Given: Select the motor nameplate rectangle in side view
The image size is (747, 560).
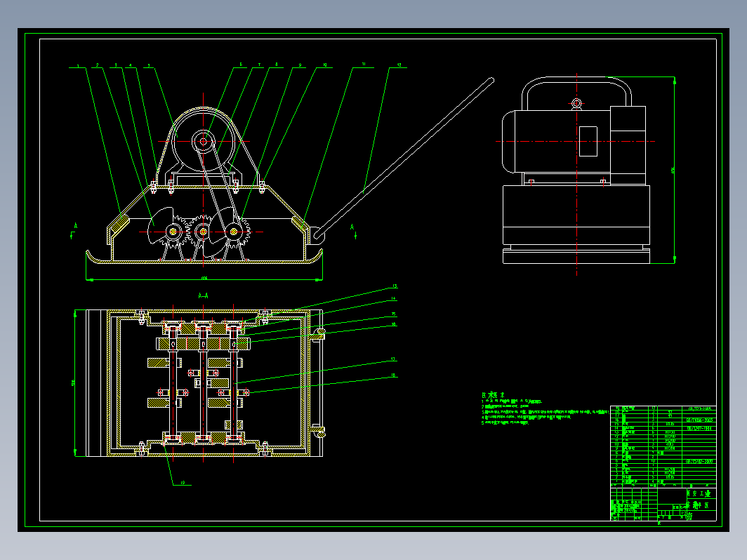Looking at the screenshot, I should (x=588, y=142).
